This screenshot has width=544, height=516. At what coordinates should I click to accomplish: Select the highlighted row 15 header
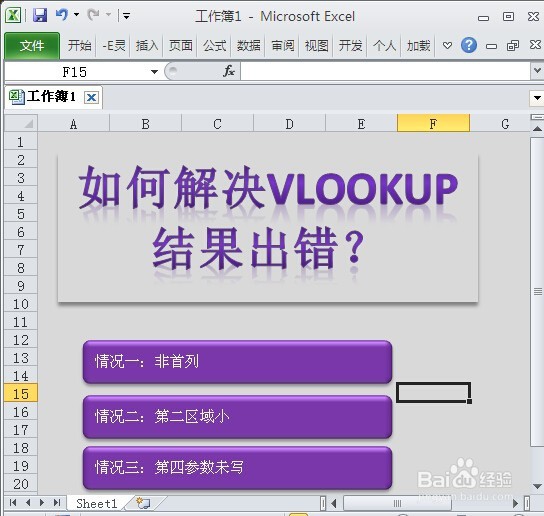pyautogui.click(x=21, y=394)
